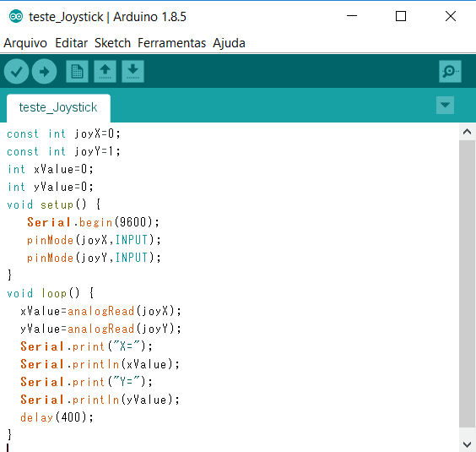This screenshot has height=452, width=476.
Task: Click the scrollbar down arrow
Action: (x=468, y=444)
